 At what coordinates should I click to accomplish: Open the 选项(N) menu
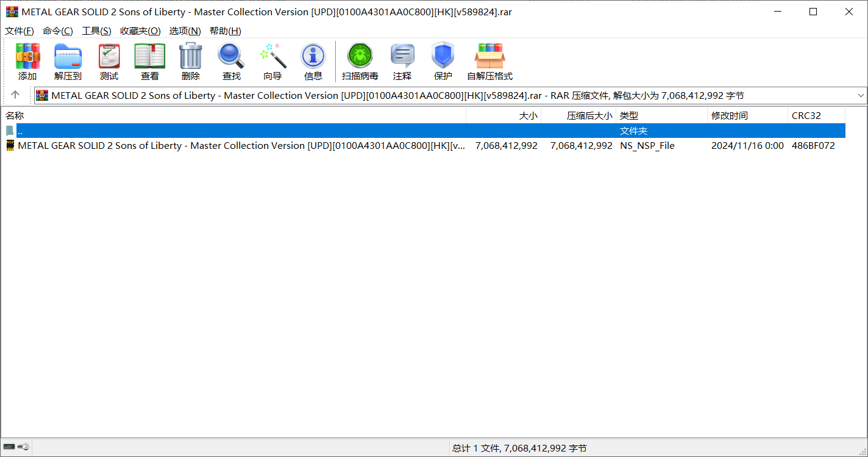click(185, 31)
